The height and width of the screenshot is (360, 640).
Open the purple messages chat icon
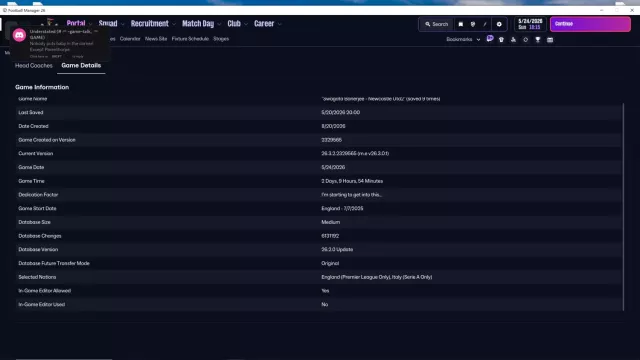pyautogui.click(x=490, y=39)
